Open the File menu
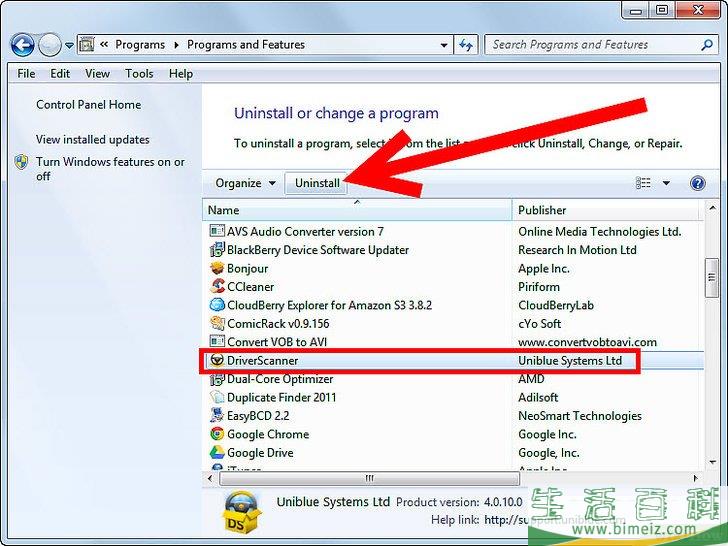This screenshot has width=728, height=546. [x=26, y=74]
